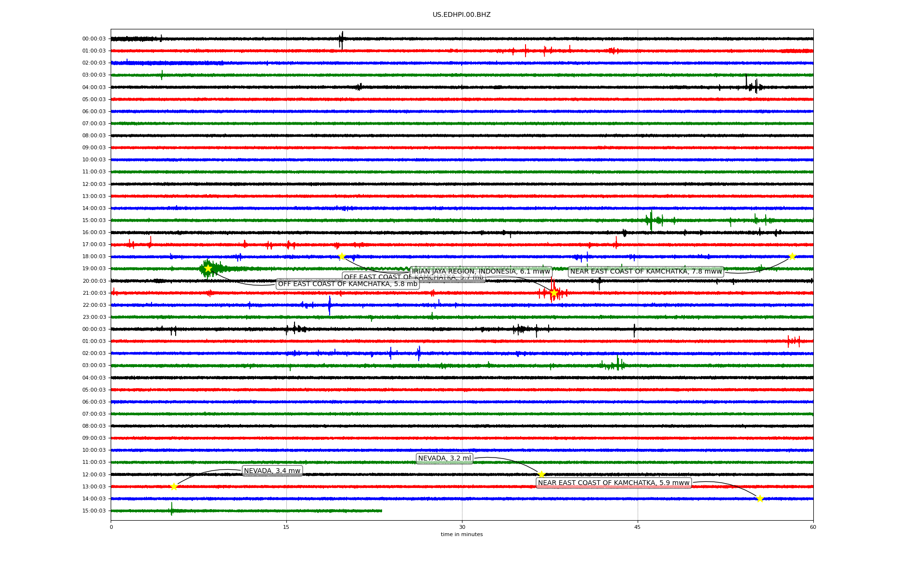Click the 30 minute x-axis tick label
The height and width of the screenshot is (578, 924).
[462, 527]
